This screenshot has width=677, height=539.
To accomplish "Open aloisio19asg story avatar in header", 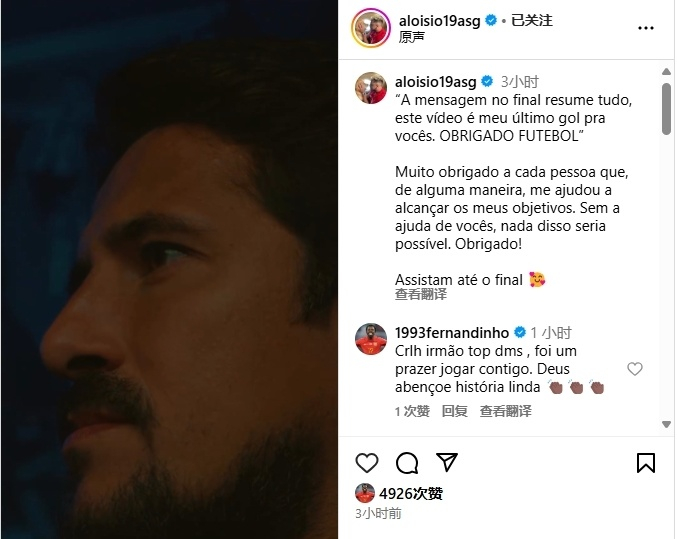I will (371, 28).
